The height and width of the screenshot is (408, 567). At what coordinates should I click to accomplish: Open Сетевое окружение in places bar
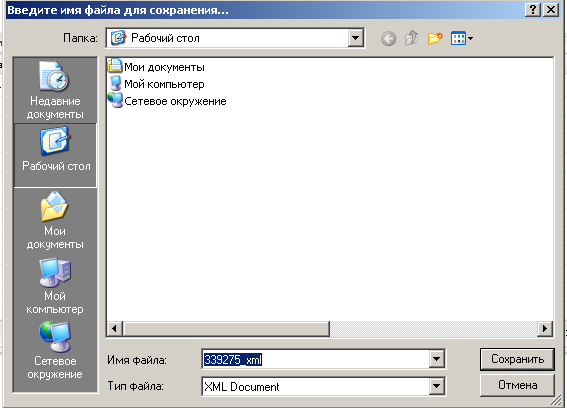coord(55,350)
